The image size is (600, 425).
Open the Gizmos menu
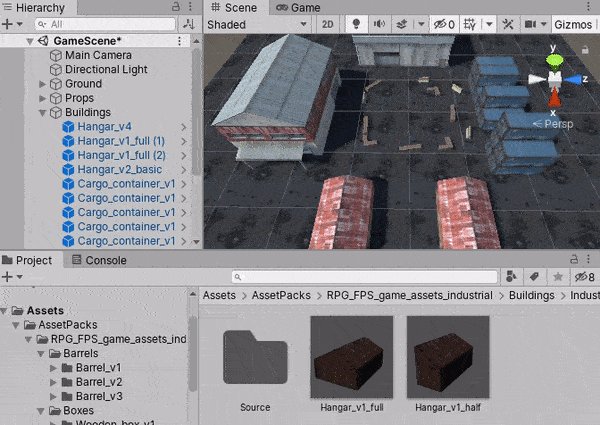(x=573, y=24)
